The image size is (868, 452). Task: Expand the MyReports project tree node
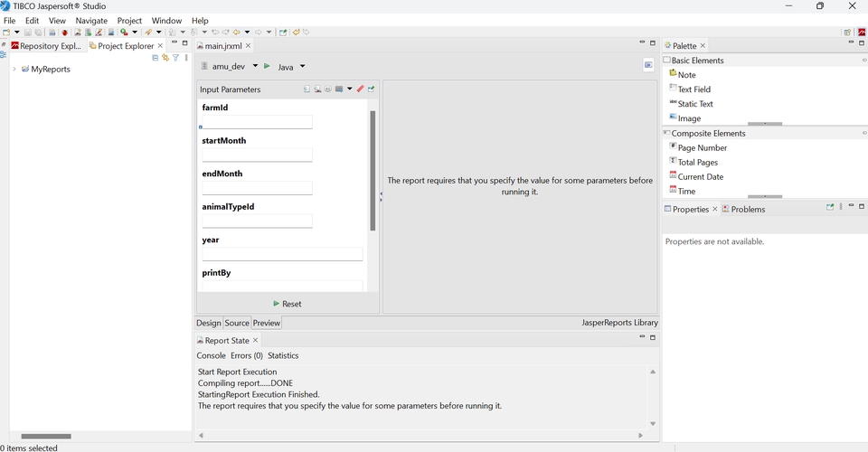click(14, 69)
